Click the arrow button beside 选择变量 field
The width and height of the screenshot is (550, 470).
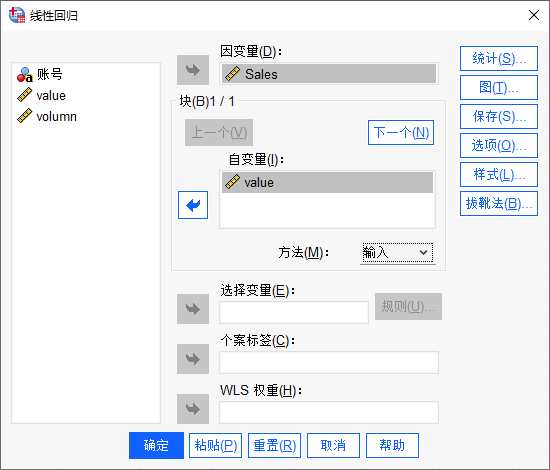(x=193, y=309)
